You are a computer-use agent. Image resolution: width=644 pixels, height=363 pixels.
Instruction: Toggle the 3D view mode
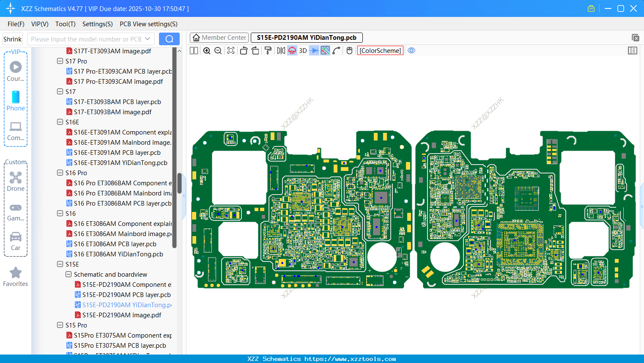303,51
